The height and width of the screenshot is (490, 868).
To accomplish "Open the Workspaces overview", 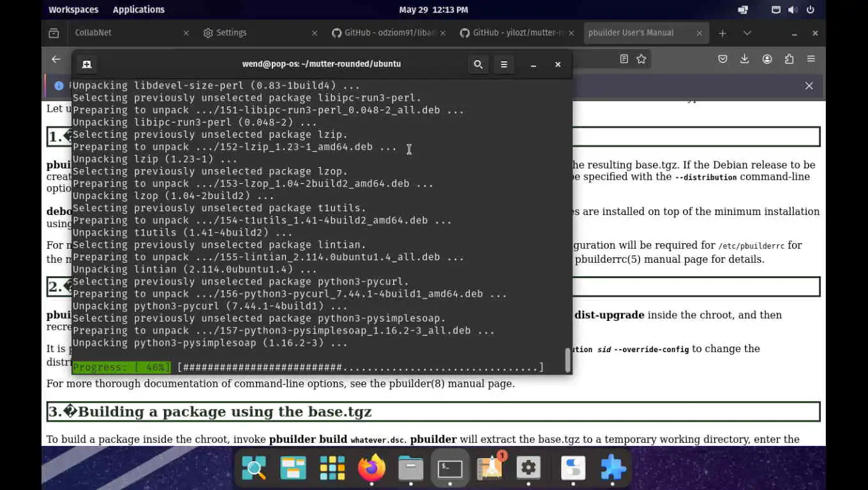I will point(73,10).
